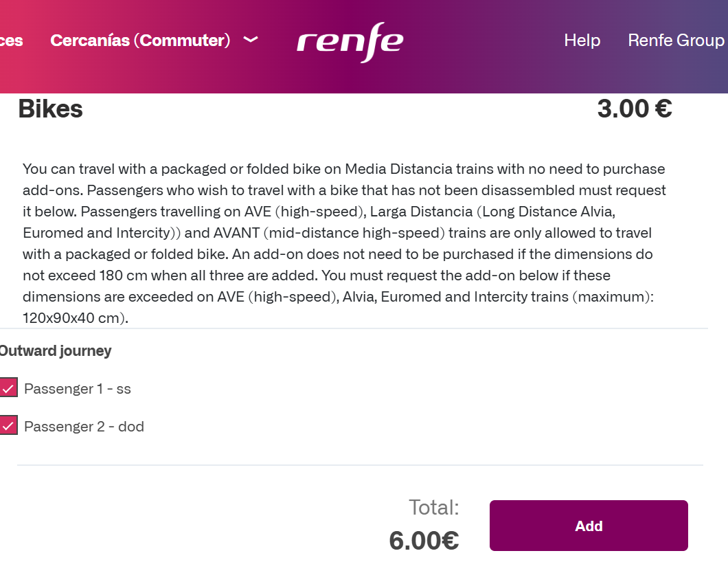Image resolution: width=728 pixels, height=573 pixels.
Task: Click the Renfe logo
Action: pos(350,42)
